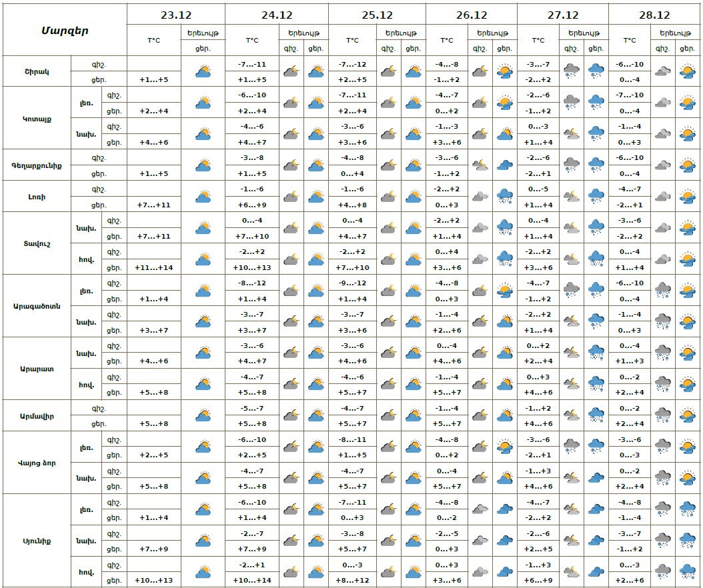Click the +8…+12 temperature cell

click(x=353, y=580)
